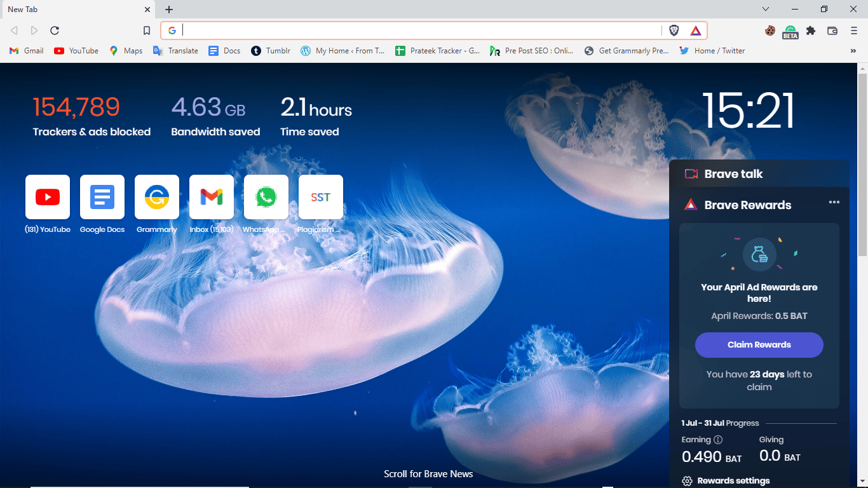Click the Earning info circle icon
The height and width of the screenshot is (488, 868).
(718, 440)
